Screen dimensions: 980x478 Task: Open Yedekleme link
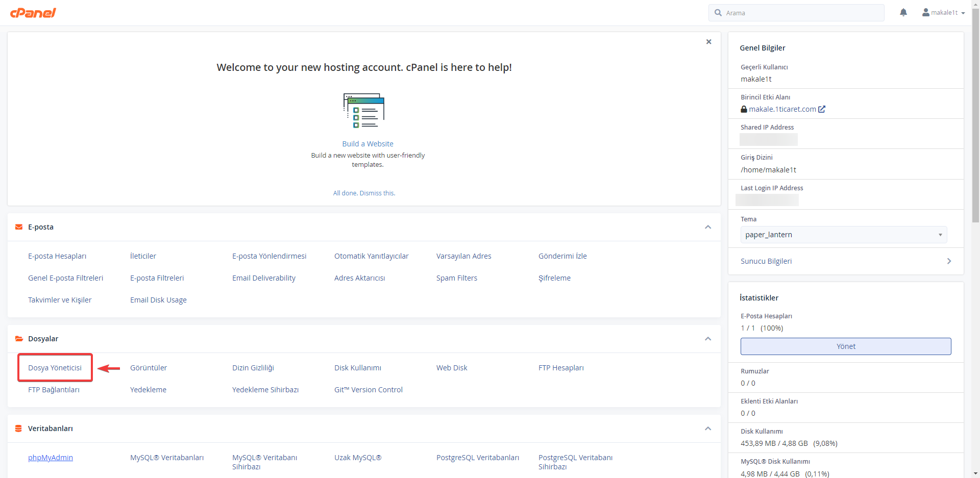click(x=148, y=390)
